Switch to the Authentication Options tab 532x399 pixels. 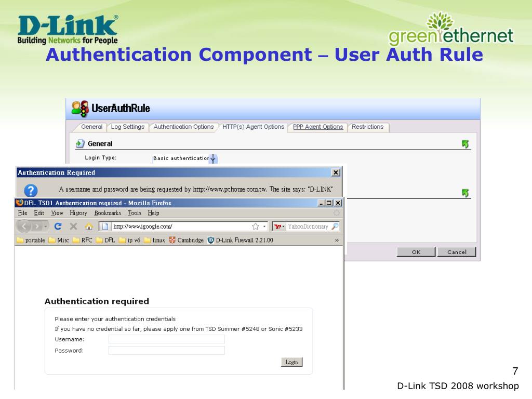(x=183, y=127)
